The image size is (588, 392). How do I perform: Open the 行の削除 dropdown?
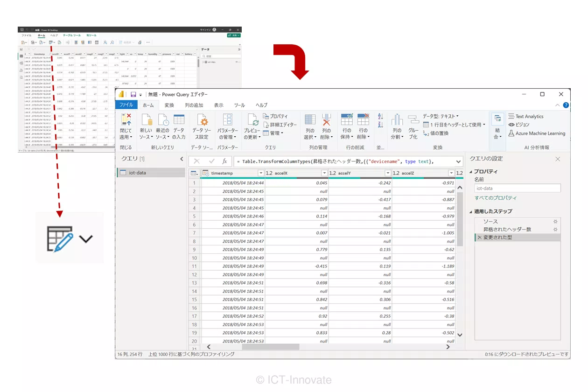click(363, 134)
